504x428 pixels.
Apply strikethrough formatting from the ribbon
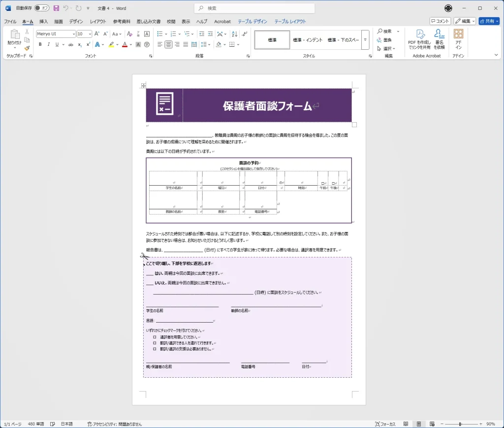tap(70, 44)
